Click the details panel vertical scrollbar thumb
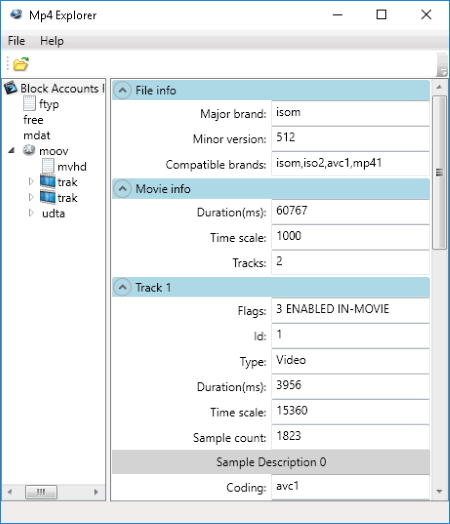450x524 pixels. pyautogui.click(x=439, y=172)
